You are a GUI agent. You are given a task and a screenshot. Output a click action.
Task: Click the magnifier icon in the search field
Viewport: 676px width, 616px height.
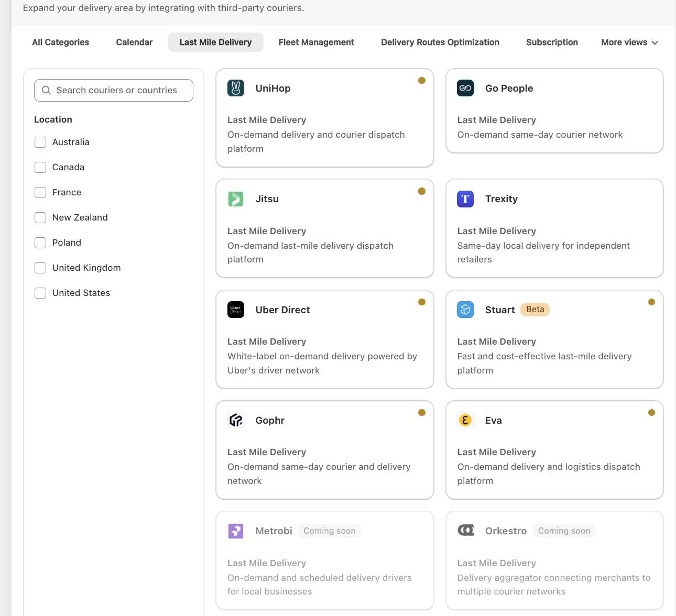click(x=46, y=90)
